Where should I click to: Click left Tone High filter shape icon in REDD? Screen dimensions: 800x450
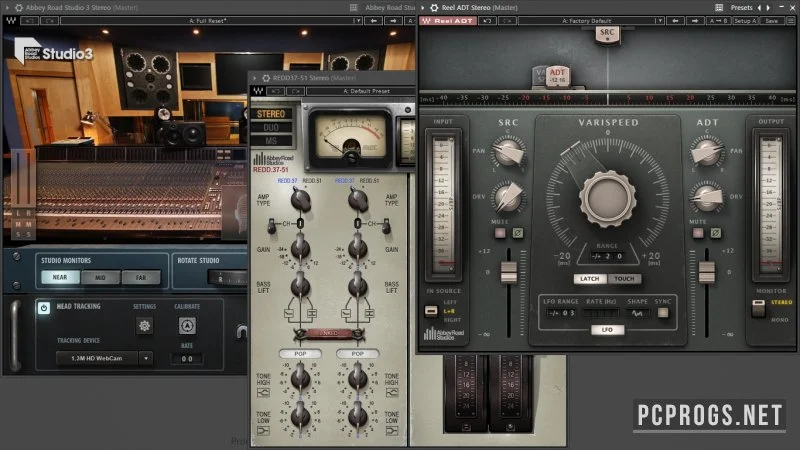[x=263, y=393]
